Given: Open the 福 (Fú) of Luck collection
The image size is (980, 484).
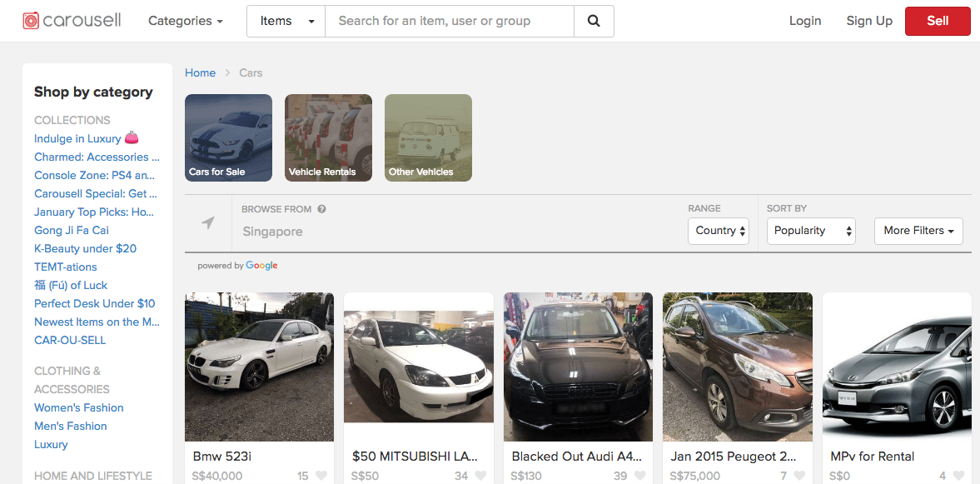Looking at the screenshot, I should pos(71,285).
